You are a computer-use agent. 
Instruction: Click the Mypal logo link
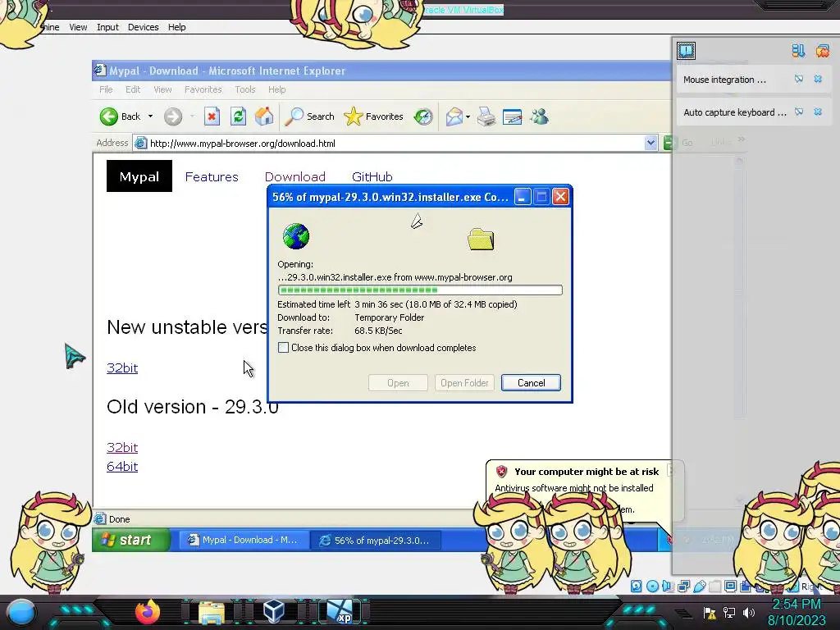point(139,176)
